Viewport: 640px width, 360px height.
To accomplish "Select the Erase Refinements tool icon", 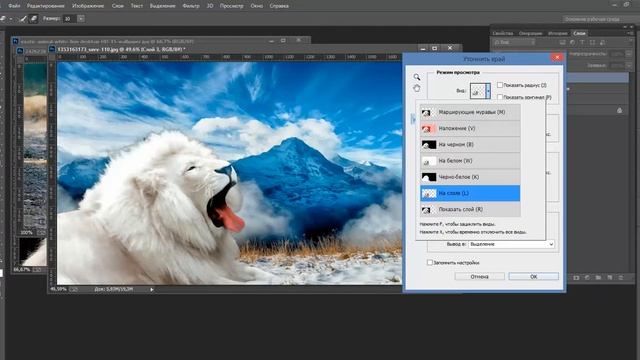I will click(x=33, y=19).
